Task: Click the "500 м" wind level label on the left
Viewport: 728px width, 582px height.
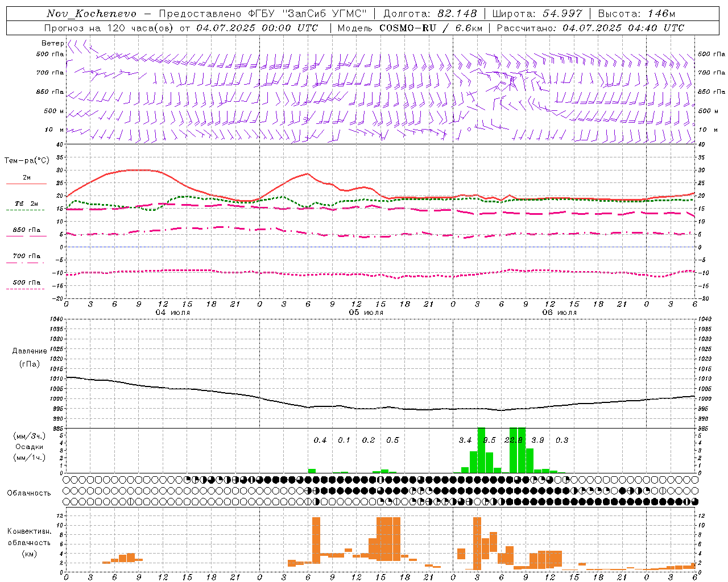Action: click(x=55, y=111)
